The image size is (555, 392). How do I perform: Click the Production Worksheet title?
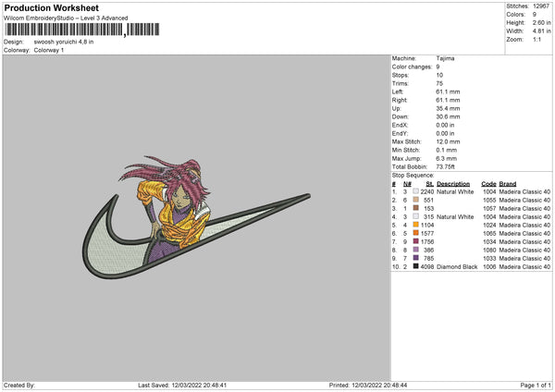(51, 7)
